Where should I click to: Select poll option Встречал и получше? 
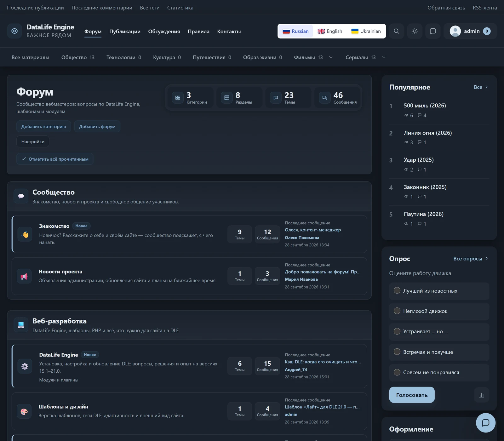tap(439, 352)
